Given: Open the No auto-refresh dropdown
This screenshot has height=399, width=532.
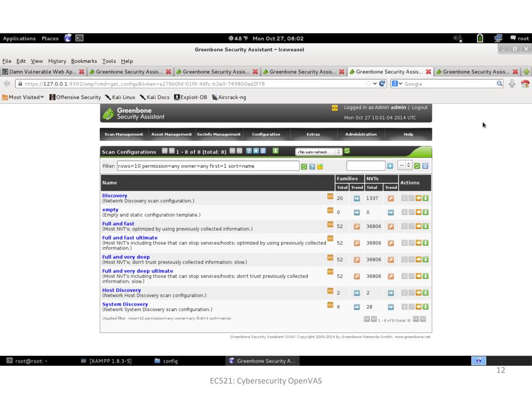Looking at the screenshot, I should (x=318, y=152).
